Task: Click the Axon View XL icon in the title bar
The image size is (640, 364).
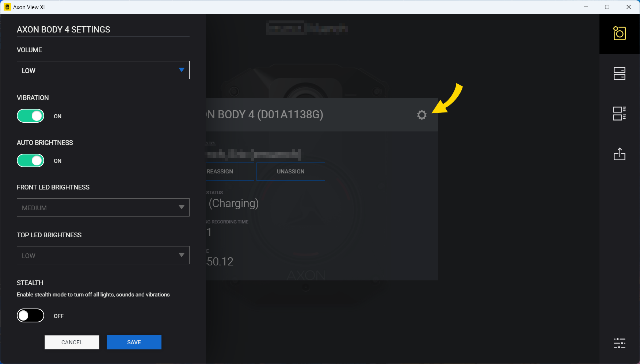Action: pyautogui.click(x=7, y=7)
